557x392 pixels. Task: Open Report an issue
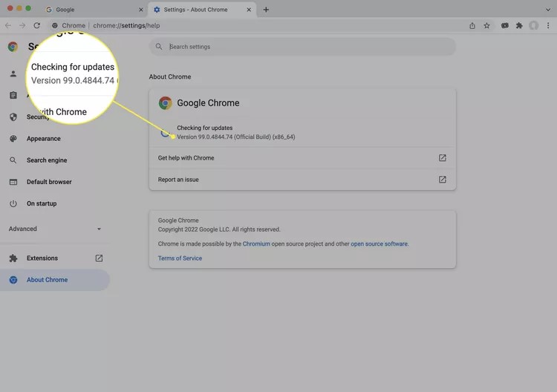[302, 180]
